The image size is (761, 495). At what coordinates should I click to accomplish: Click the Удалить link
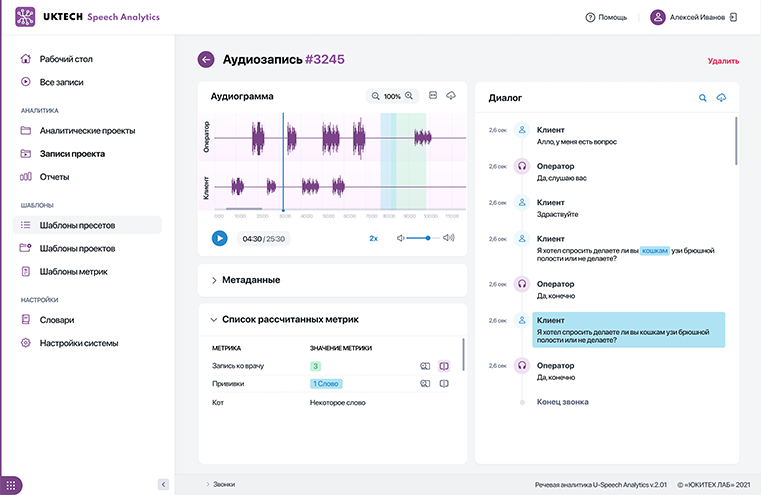click(x=723, y=61)
